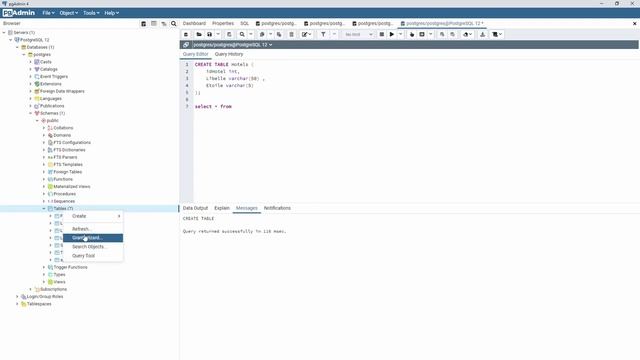Click the Open File folder icon in query toolbar
The image size is (640, 360).
199,35
